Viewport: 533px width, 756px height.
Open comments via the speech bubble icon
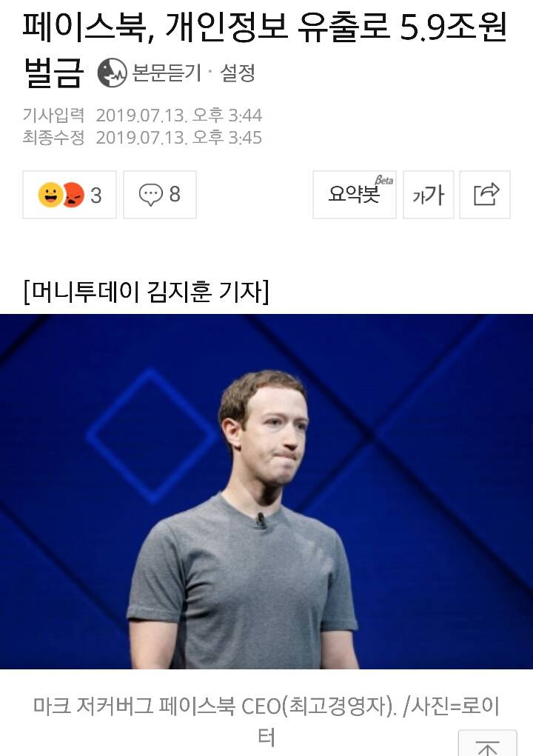pyautogui.click(x=150, y=195)
